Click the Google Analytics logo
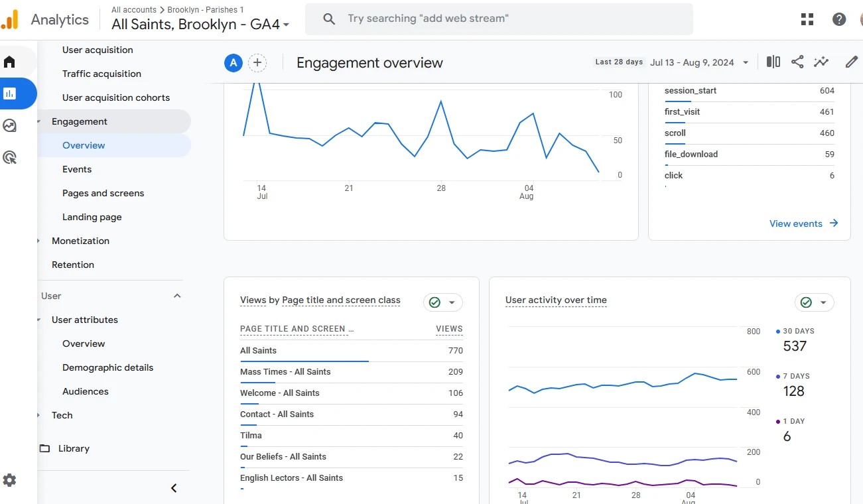Screen dimensions: 863x504 point(9,19)
